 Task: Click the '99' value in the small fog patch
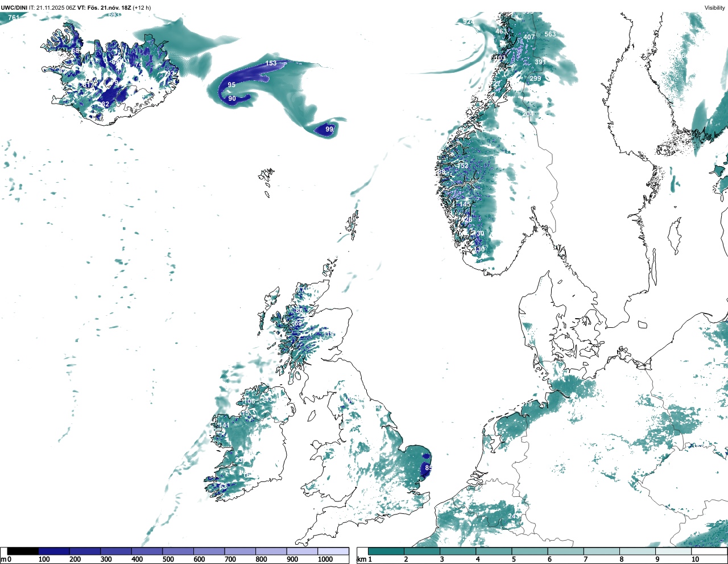329,130
